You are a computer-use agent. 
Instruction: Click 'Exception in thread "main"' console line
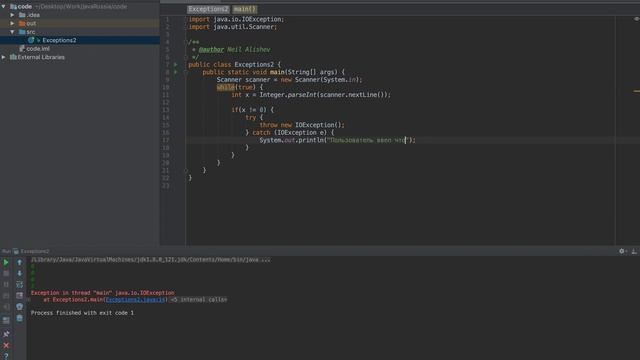pos(102,293)
